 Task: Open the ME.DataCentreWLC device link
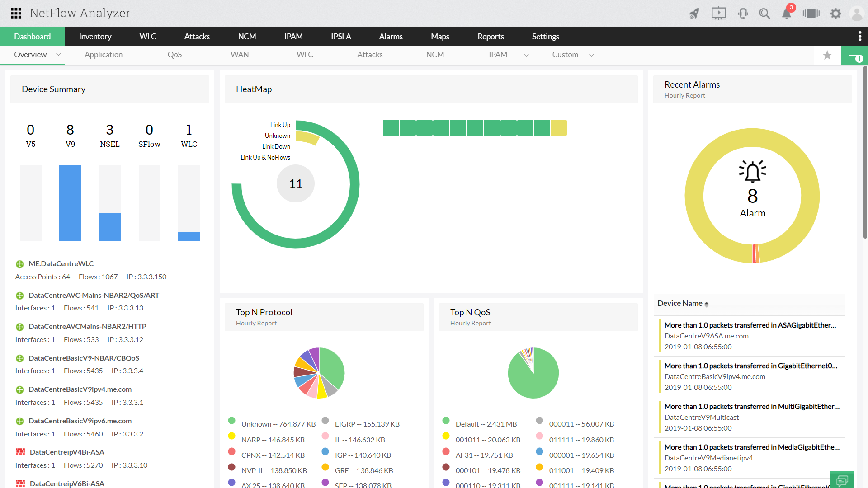[61, 263]
